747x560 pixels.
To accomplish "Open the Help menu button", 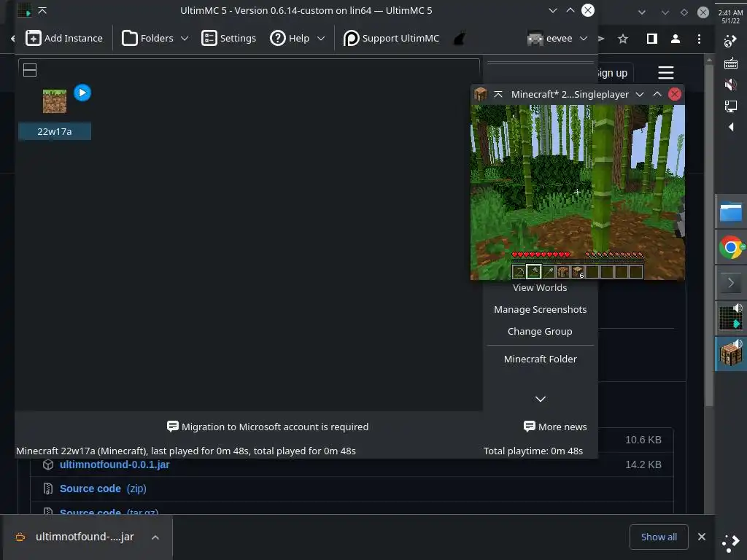I will pos(290,38).
